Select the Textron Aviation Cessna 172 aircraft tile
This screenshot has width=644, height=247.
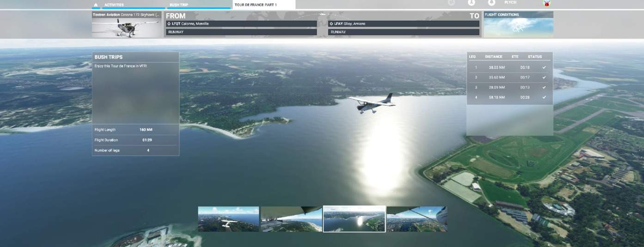128,24
